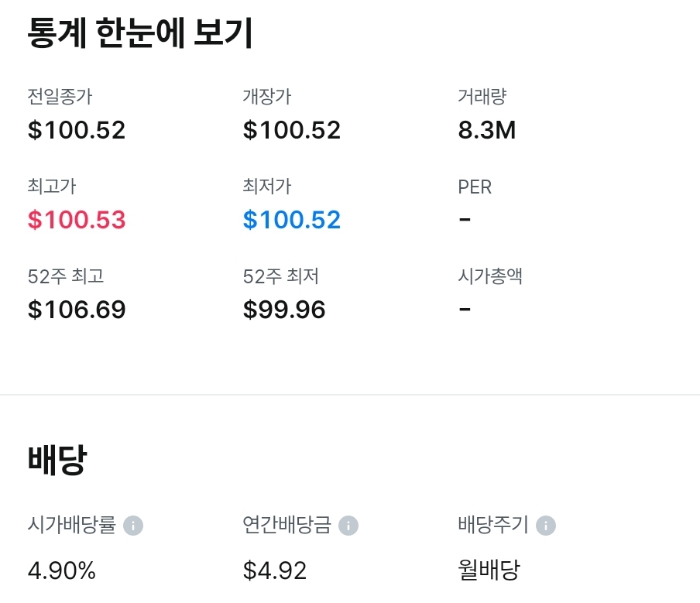Tap the 연간배당금 label text
The width and height of the screenshot is (700, 603).
pyautogui.click(x=287, y=526)
